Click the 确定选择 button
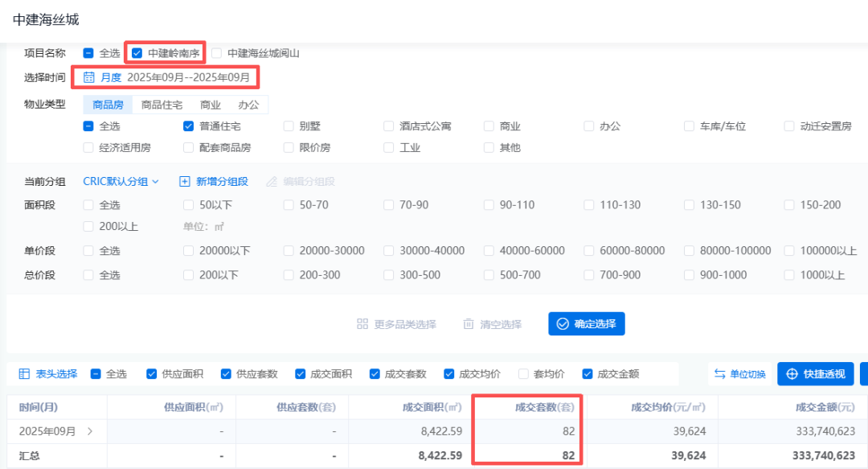Viewport: 868px width, 469px height. [587, 323]
